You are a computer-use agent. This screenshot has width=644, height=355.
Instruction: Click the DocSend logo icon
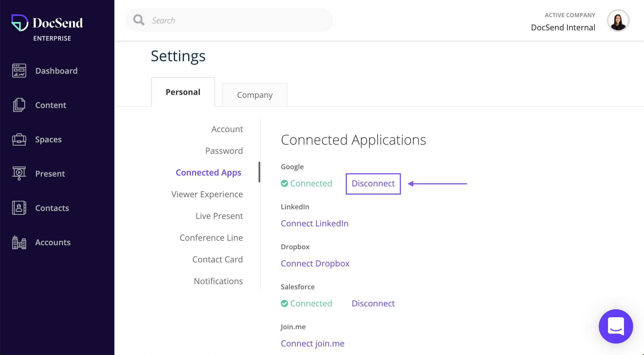click(20, 23)
